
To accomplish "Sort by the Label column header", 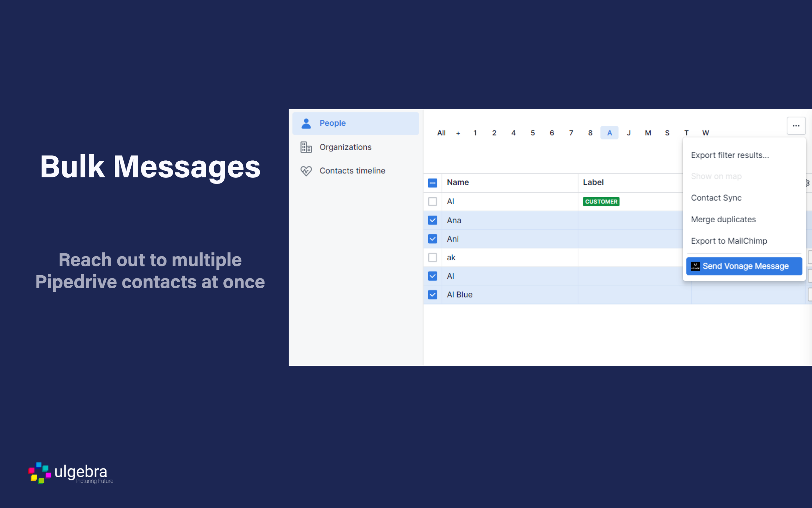I will 593,183.
